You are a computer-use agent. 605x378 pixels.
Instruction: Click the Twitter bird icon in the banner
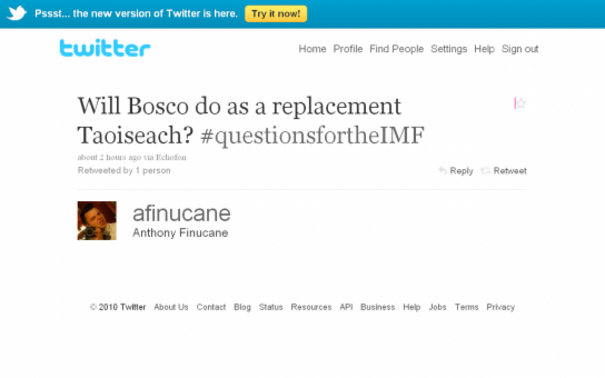(x=17, y=13)
